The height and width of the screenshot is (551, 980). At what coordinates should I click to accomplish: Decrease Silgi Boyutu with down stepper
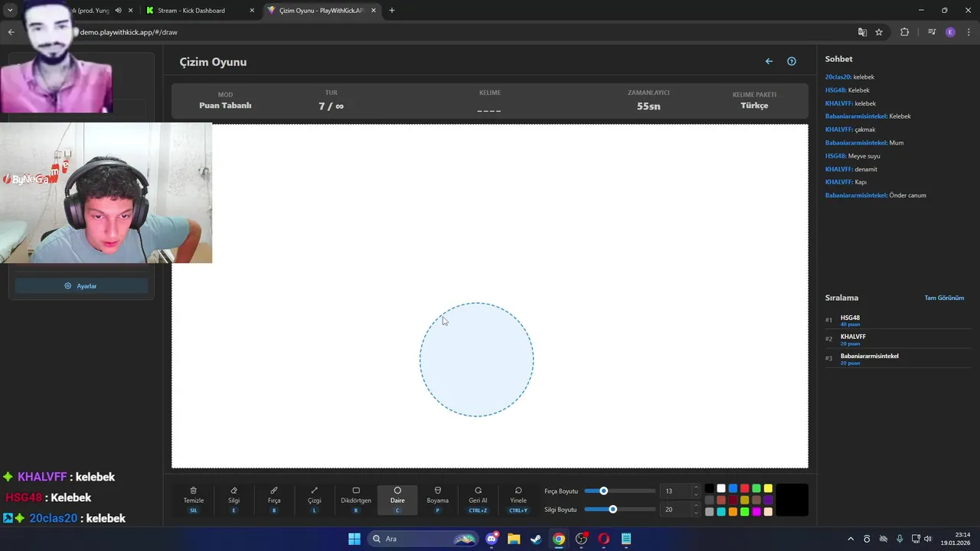696,514
